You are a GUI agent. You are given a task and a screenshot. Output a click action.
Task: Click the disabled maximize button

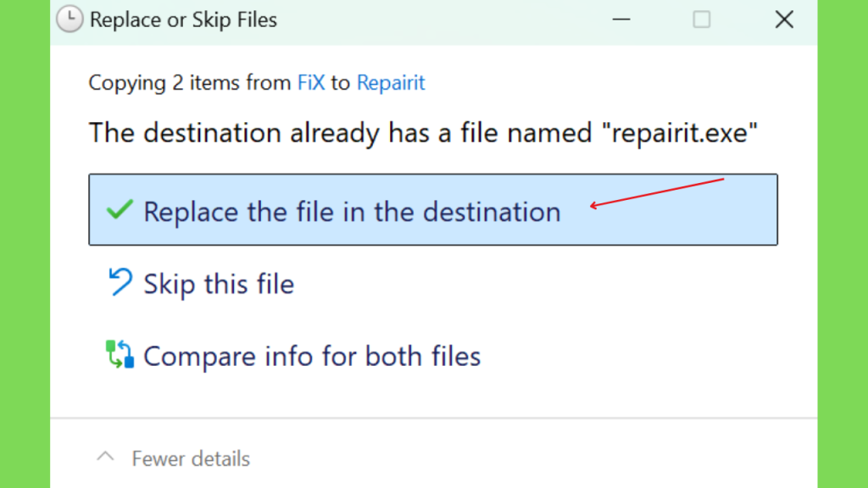[701, 19]
